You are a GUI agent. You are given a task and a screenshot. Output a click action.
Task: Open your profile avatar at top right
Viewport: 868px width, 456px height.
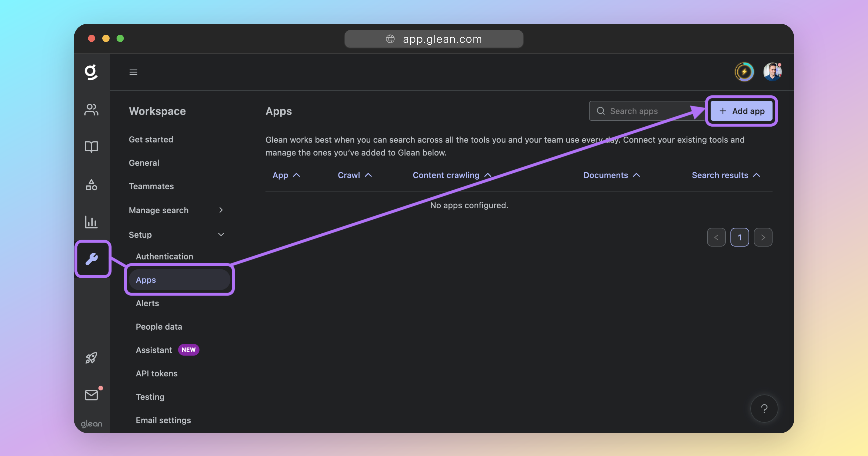(773, 72)
